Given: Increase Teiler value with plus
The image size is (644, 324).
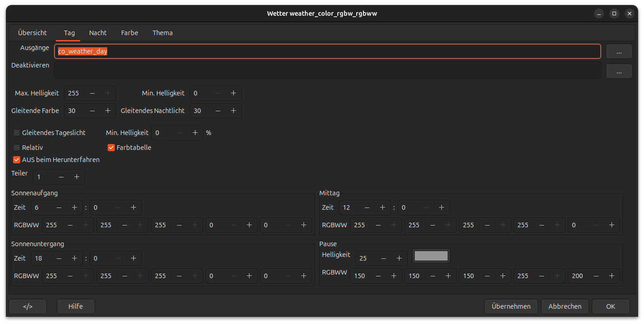Looking at the screenshot, I should click(x=77, y=177).
